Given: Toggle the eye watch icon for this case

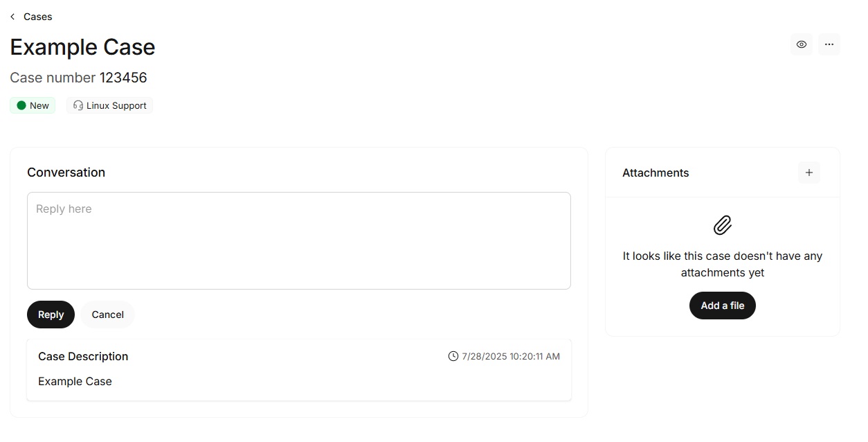Looking at the screenshot, I should (802, 44).
